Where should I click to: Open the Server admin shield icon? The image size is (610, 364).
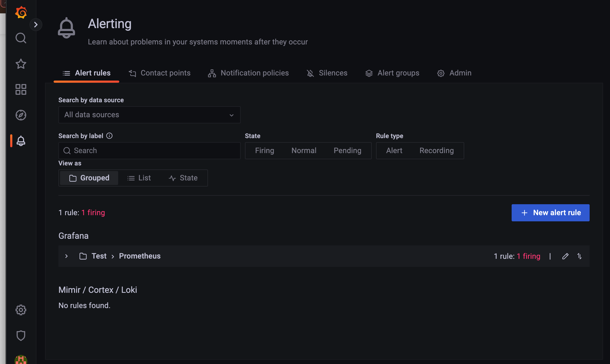click(x=21, y=336)
